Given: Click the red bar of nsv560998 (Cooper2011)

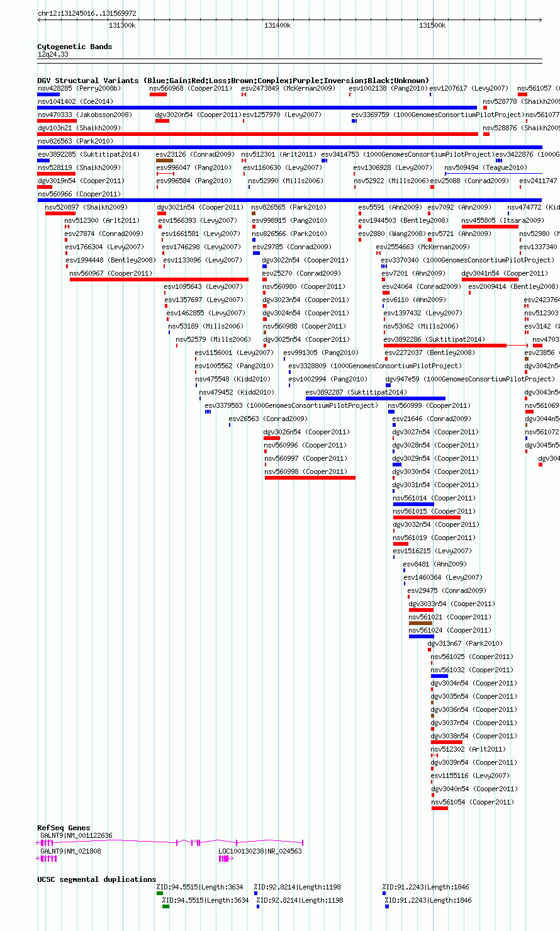Looking at the screenshot, I should click(310, 478).
